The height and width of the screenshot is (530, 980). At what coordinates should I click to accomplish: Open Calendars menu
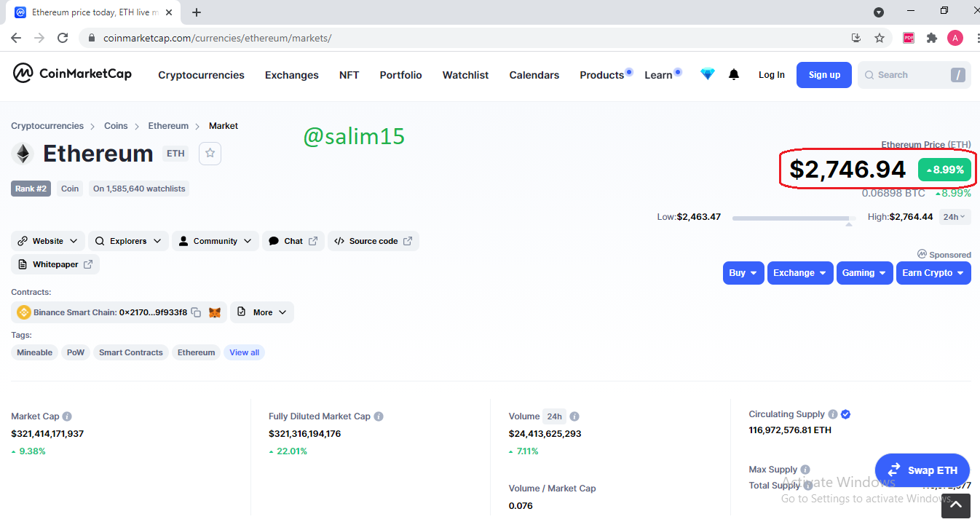(x=534, y=75)
